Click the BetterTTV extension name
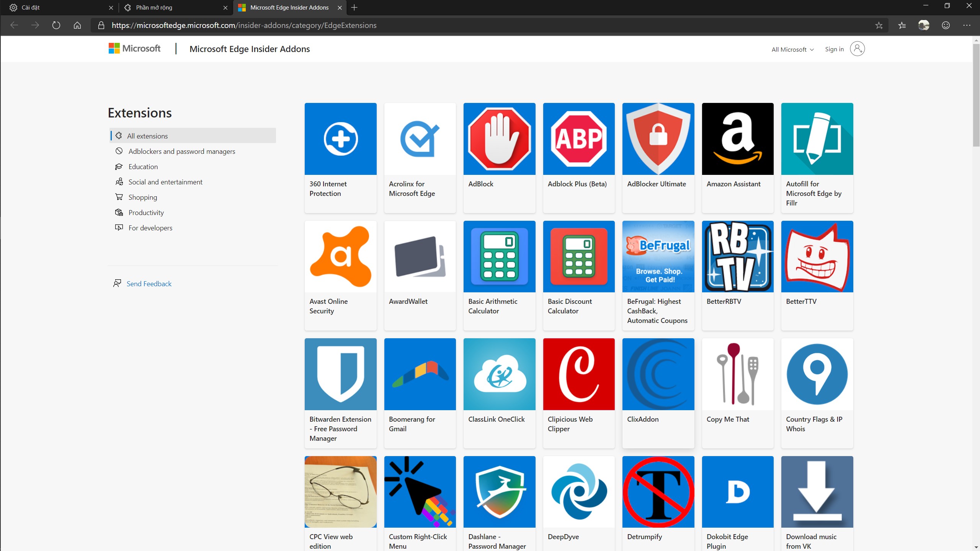Viewport: 980px width, 551px height. coord(801,302)
